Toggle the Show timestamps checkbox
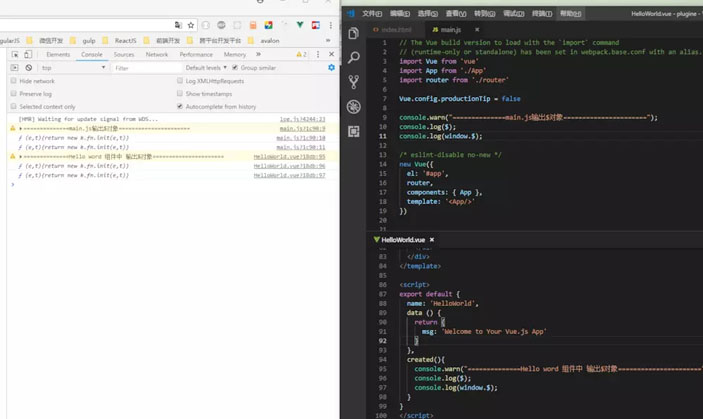Image resolution: width=703 pixels, height=419 pixels. (180, 93)
